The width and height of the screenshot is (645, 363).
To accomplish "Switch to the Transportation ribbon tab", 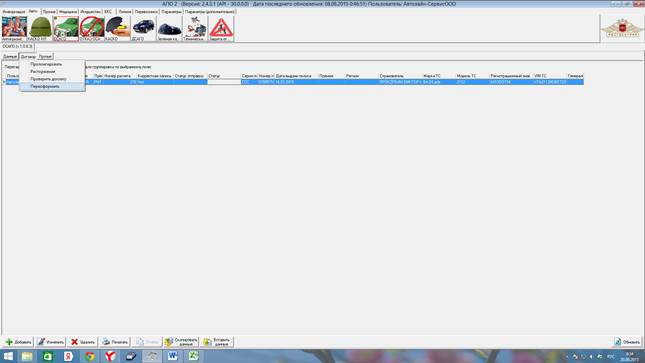I will 146,12.
